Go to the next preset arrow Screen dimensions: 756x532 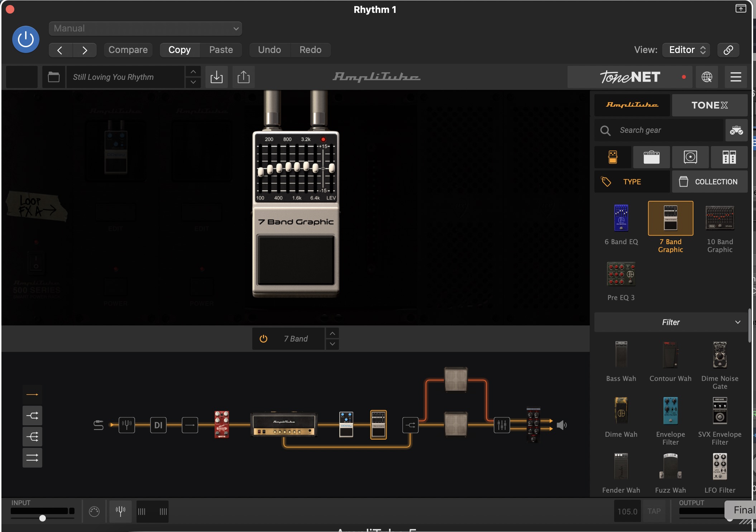click(x=85, y=50)
